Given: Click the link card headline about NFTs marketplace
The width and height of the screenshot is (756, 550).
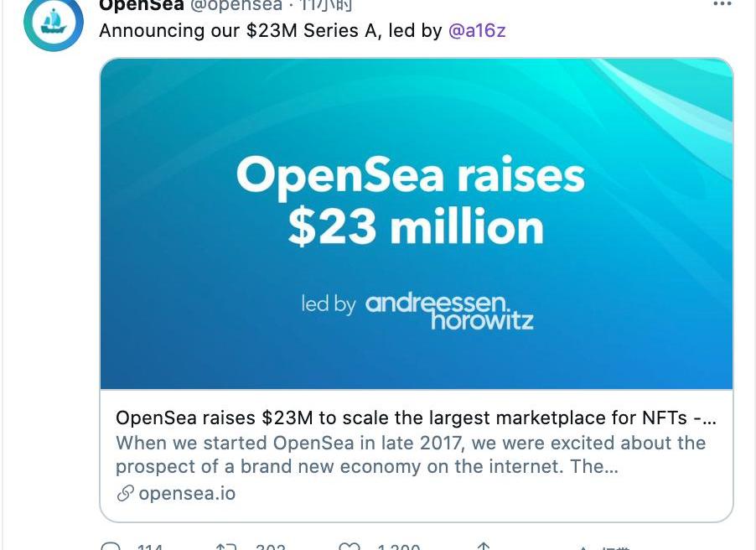Looking at the screenshot, I should point(416,418).
